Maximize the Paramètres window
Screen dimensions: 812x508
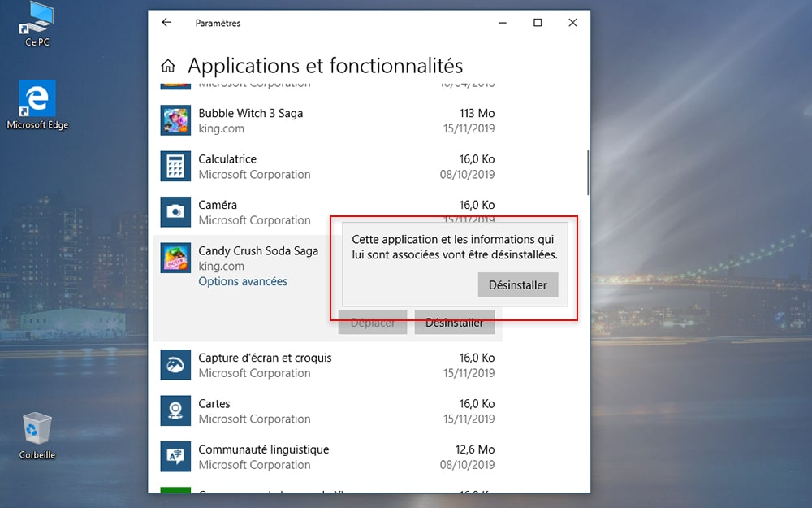538,23
